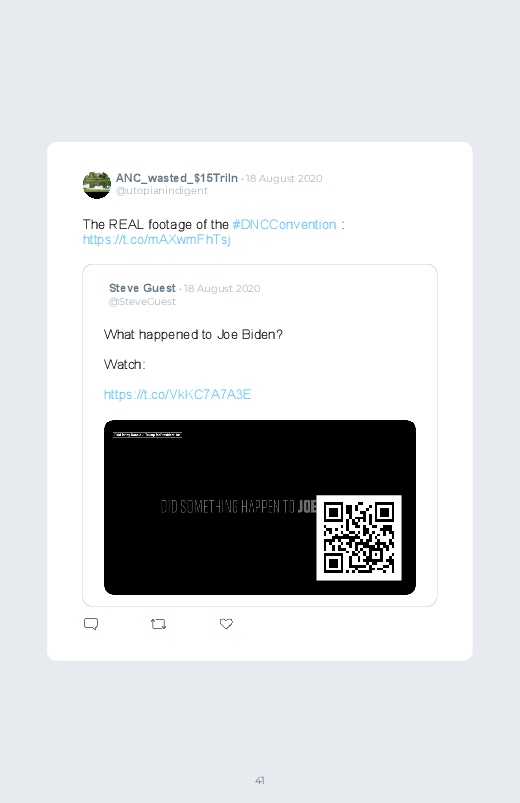
Task: Click the @SteveGuest handle
Action: (x=142, y=302)
